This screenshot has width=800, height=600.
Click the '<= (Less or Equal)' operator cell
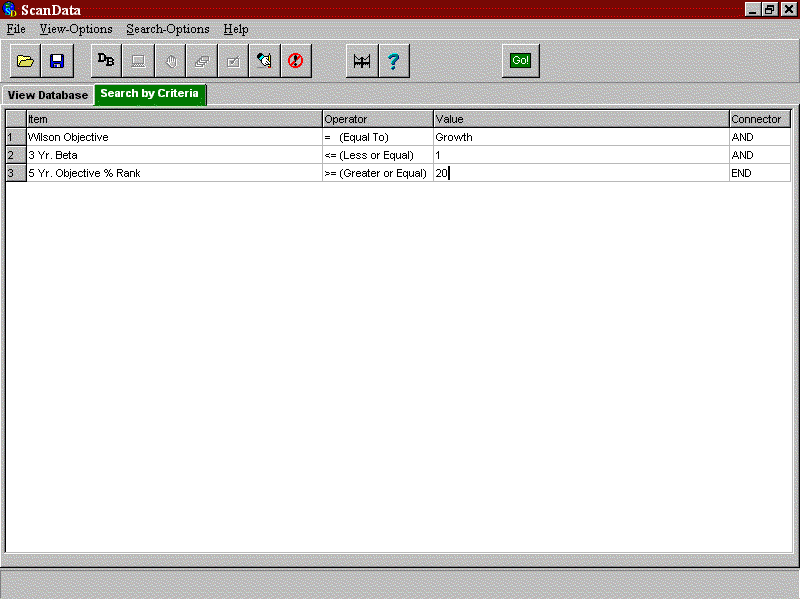[x=377, y=155]
